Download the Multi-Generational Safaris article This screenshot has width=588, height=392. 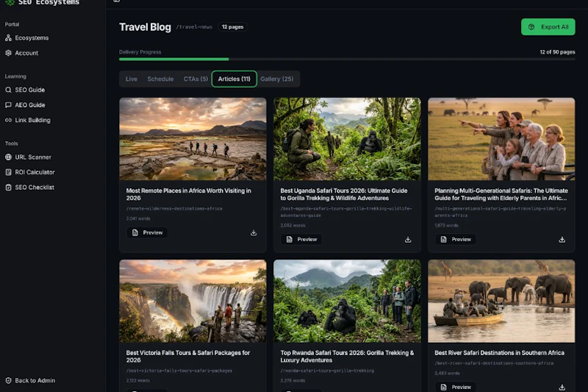(x=562, y=240)
